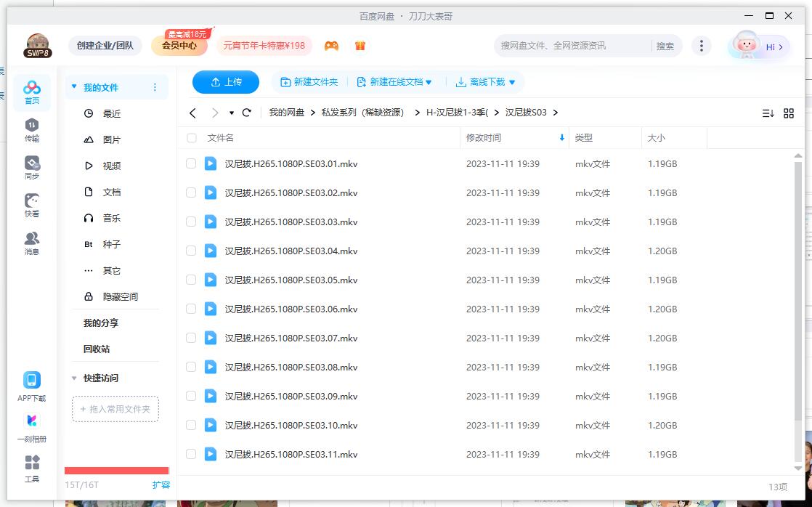The height and width of the screenshot is (507, 812).
Task: Click the 扩容 expand storage link
Action: point(161,484)
